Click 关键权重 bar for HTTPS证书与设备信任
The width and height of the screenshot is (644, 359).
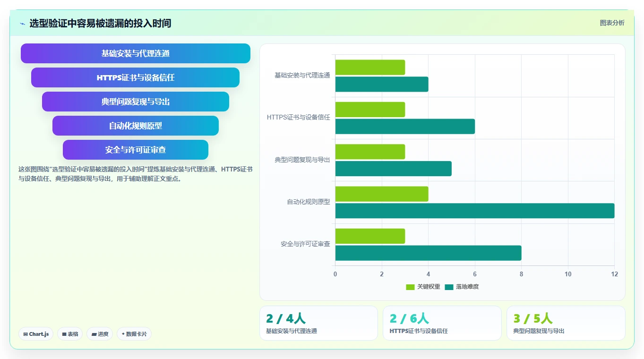[x=370, y=110]
